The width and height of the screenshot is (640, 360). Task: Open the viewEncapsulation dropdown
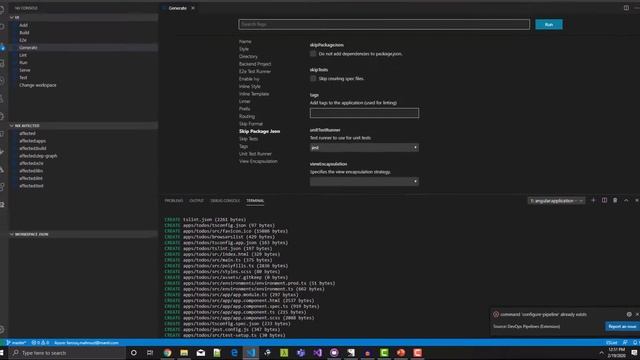[364, 181]
